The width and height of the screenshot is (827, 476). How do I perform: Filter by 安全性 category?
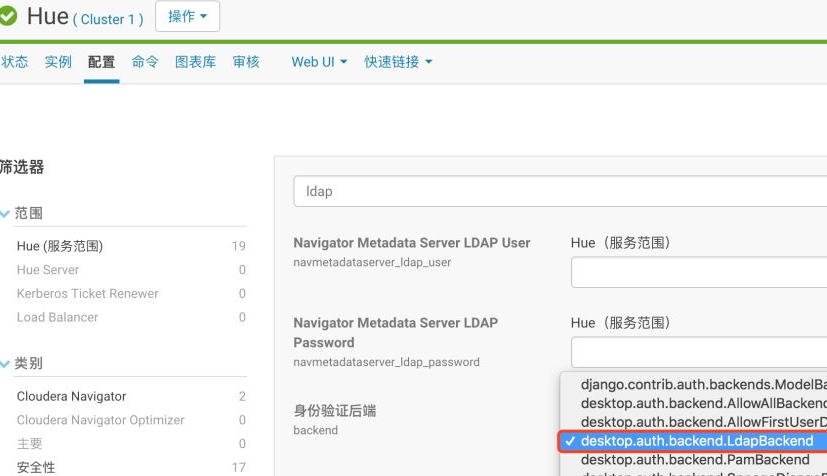point(131,468)
